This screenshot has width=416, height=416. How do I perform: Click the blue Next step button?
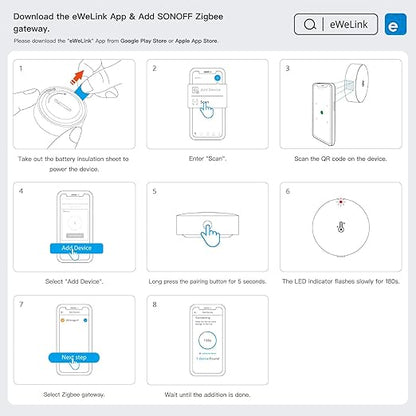pos(74,357)
